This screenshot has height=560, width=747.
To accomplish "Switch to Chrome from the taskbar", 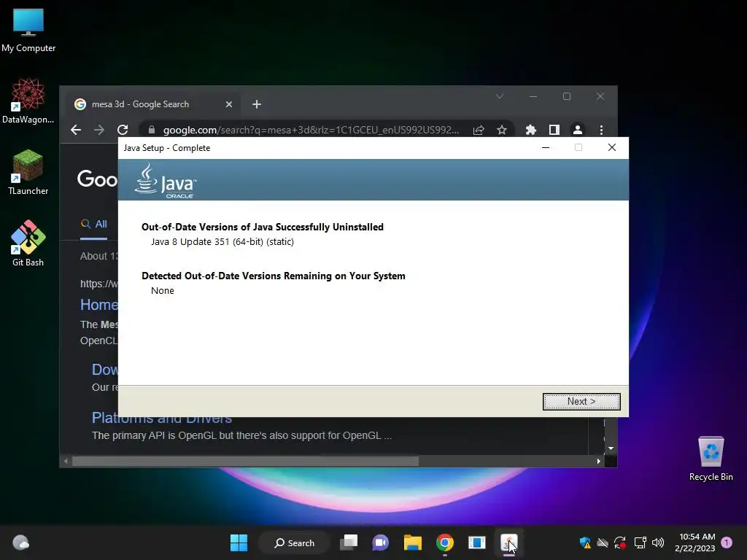I will pos(444,542).
